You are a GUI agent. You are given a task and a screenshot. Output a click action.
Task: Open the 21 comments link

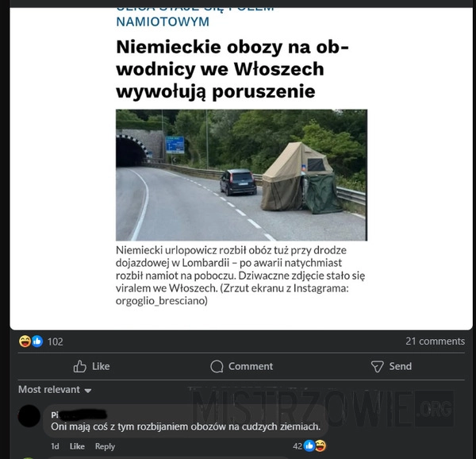[435, 341]
